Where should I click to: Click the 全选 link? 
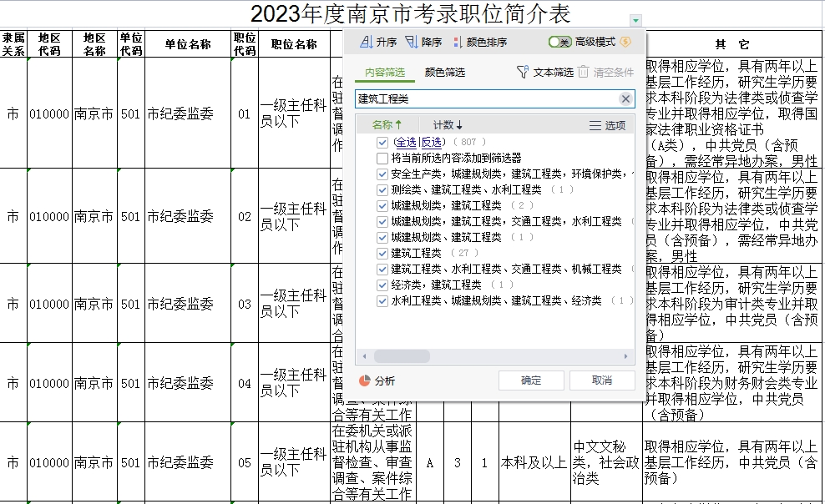click(x=406, y=143)
